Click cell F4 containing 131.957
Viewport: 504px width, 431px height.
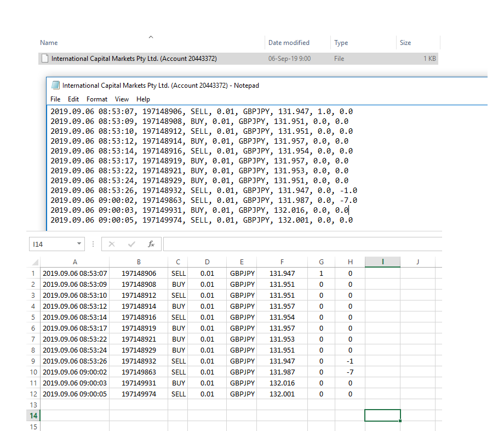click(x=282, y=306)
